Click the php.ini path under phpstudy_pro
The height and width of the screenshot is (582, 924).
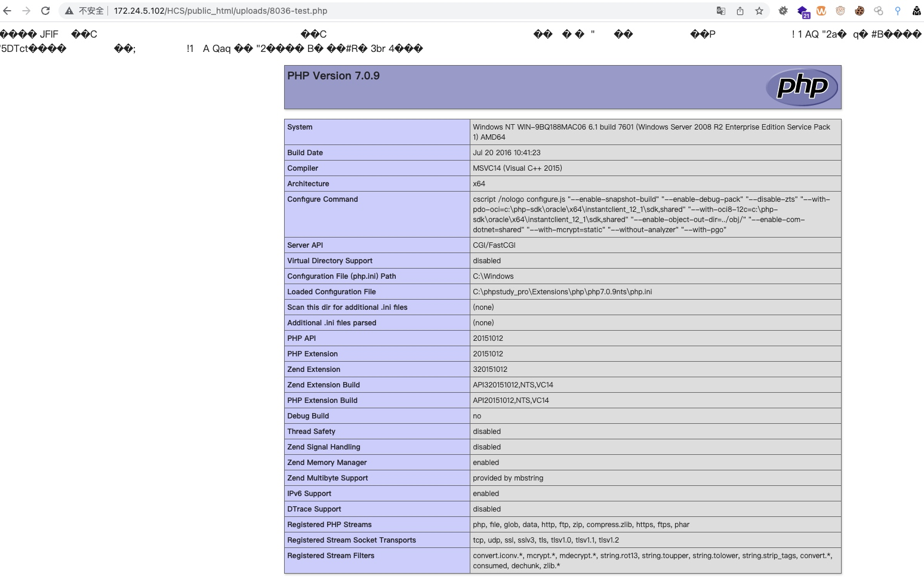coord(562,292)
